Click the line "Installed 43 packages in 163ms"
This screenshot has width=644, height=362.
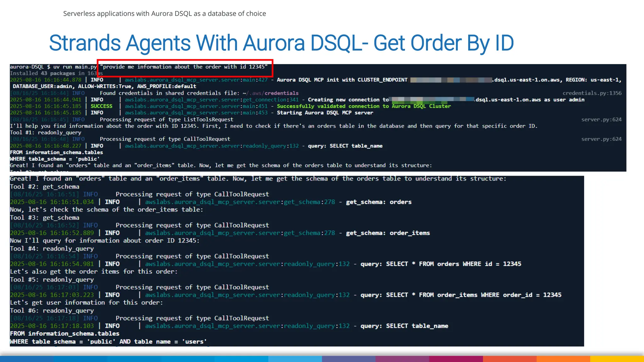[x=56, y=73]
